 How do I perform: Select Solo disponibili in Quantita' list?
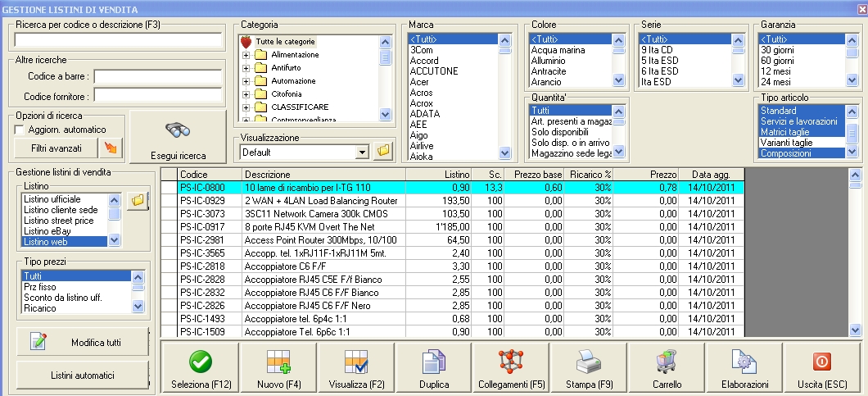coord(571,132)
